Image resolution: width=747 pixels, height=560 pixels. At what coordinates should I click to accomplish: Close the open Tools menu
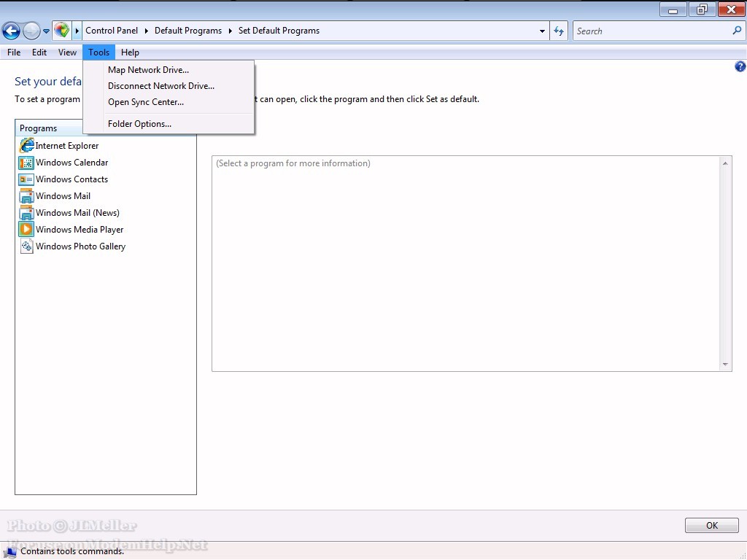(x=98, y=52)
